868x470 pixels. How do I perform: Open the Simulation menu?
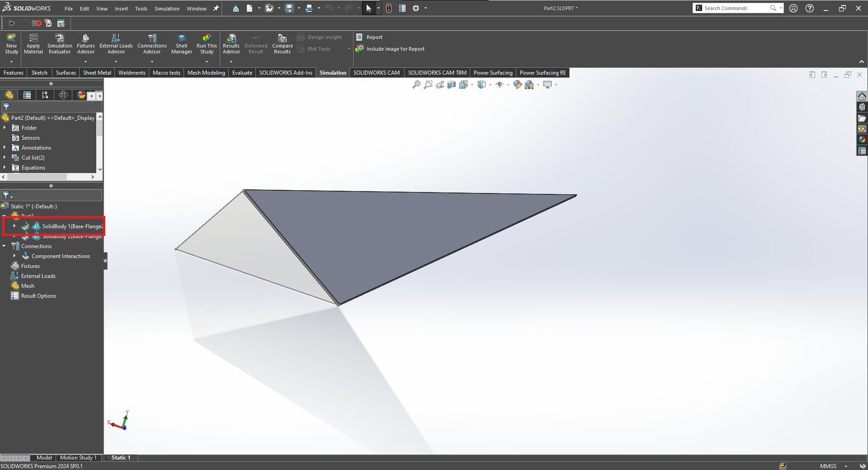pos(167,9)
